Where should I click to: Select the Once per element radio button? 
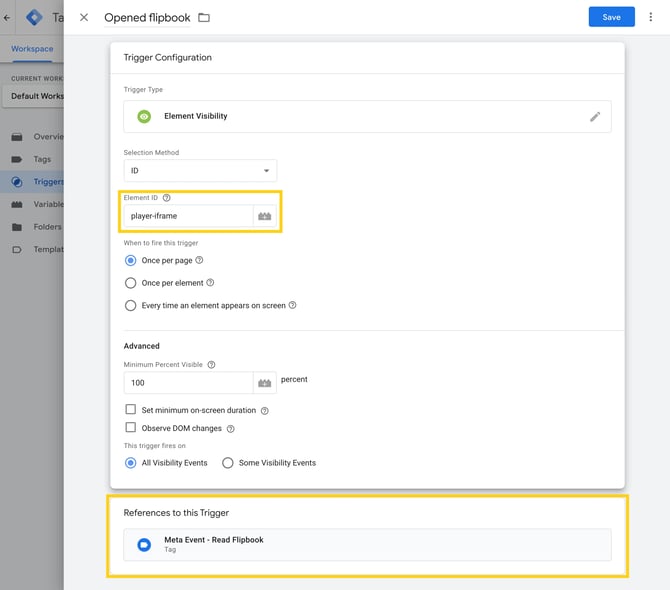130,283
